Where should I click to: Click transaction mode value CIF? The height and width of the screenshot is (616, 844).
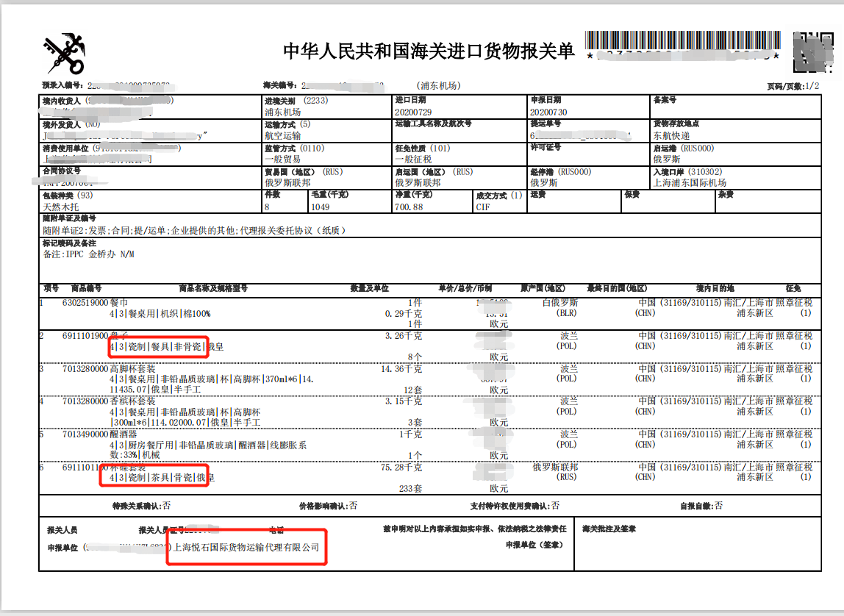[x=483, y=207]
